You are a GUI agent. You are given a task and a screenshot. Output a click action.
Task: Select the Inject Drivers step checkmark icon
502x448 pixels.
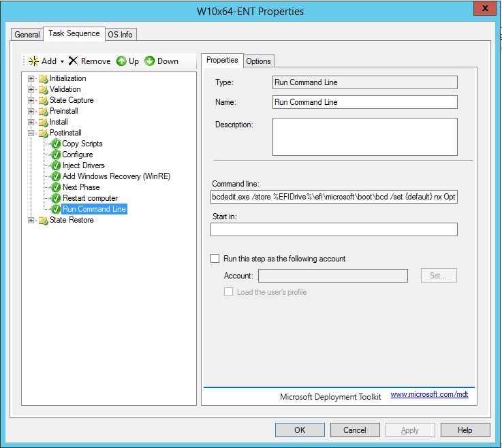[57, 165]
